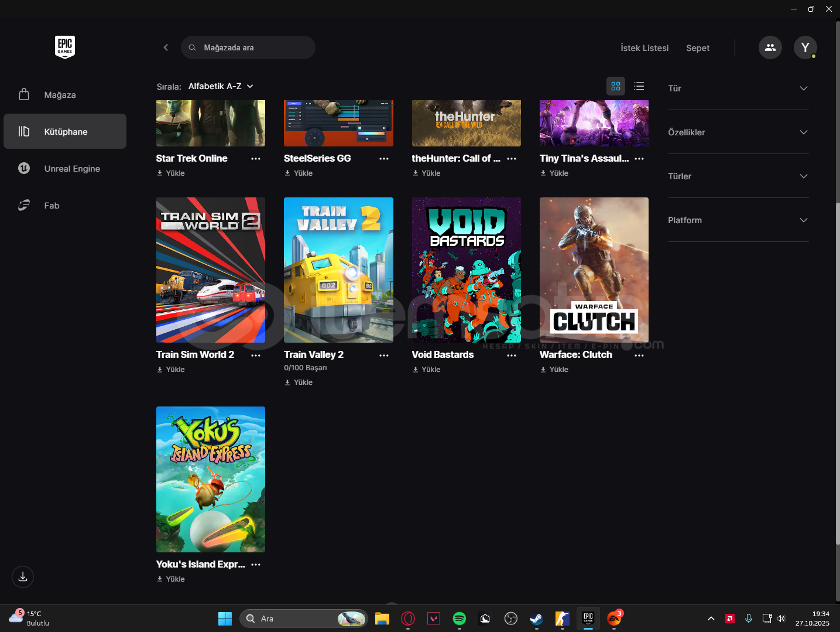Open Train Sim World 2 options menu
Viewport: 840px width, 632px height.
(256, 356)
